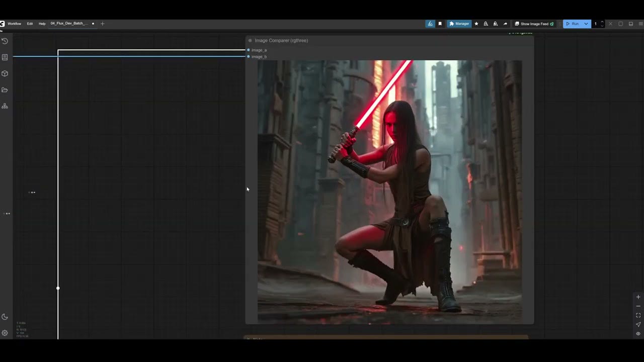Open the Queue history sidebar icon
This screenshot has height=362, width=644.
(x=5, y=41)
